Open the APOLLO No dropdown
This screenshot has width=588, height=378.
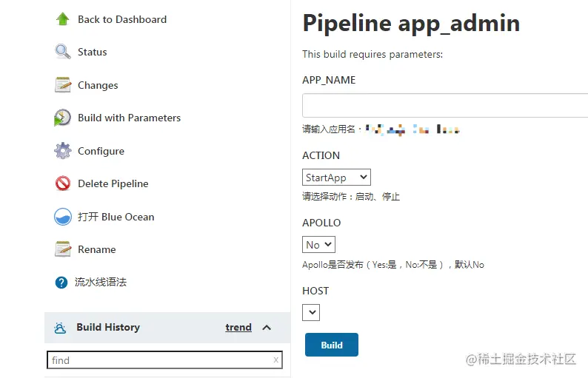(x=318, y=245)
